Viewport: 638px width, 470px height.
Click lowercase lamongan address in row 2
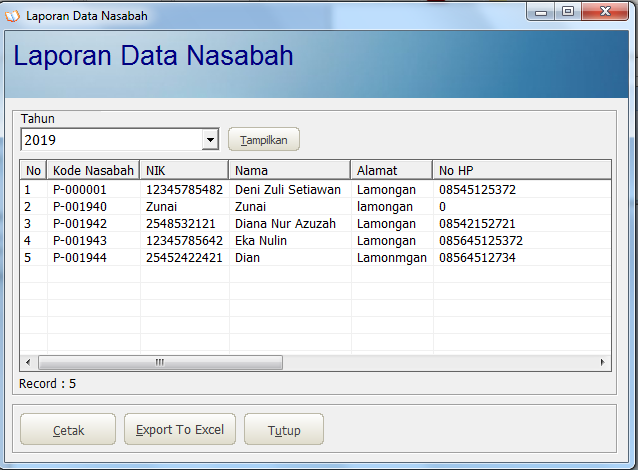click(x=385, y=207)
